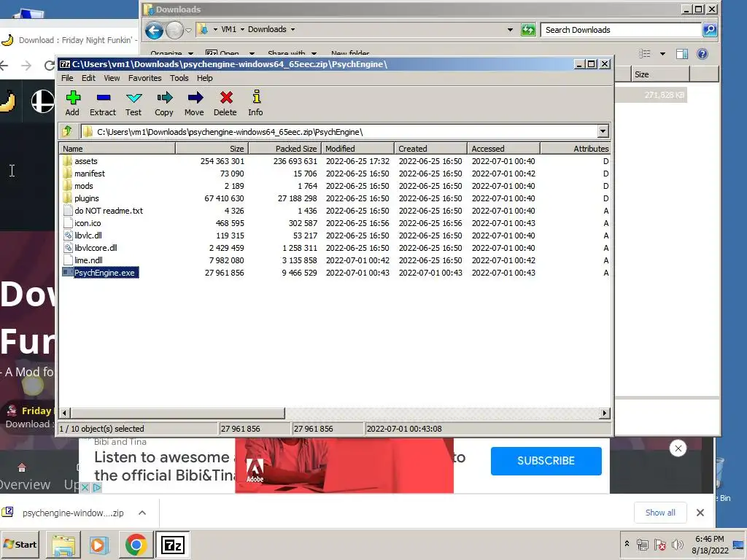Show hidden system tray icons
The width and height of the screenshot is (747, 560).
click(627, 543)
